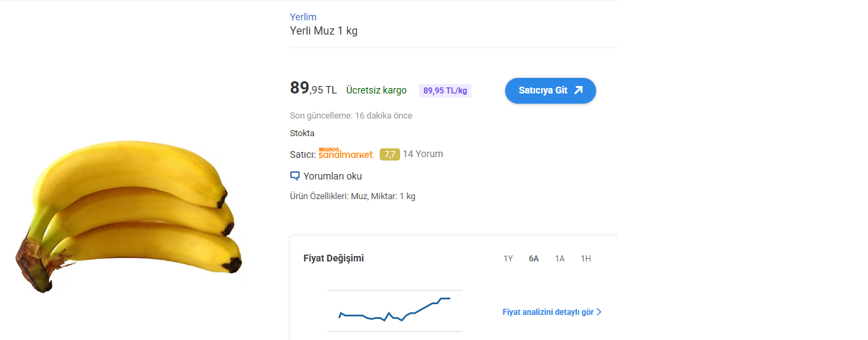Click the 89,95 TL/kg unit price badge
The image size is (868, 340).
[x=445, y=91]
